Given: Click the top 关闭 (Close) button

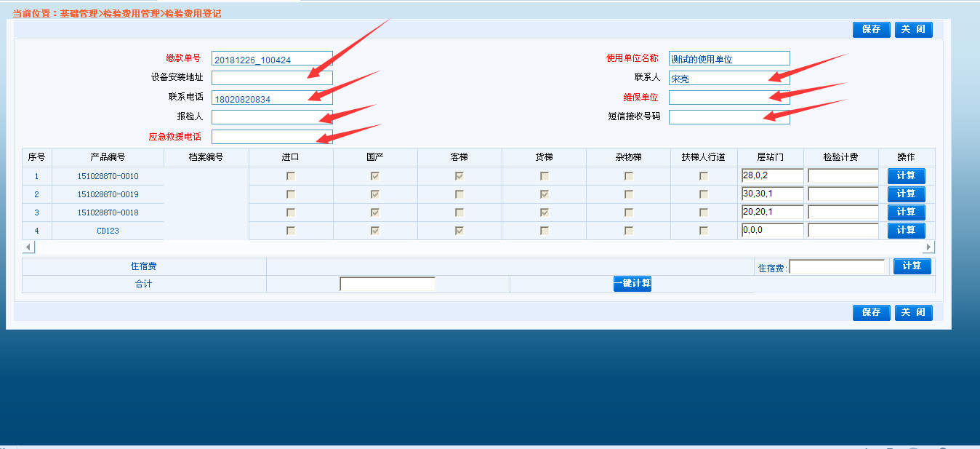Looking at the screenshot, I should [913, 29].
